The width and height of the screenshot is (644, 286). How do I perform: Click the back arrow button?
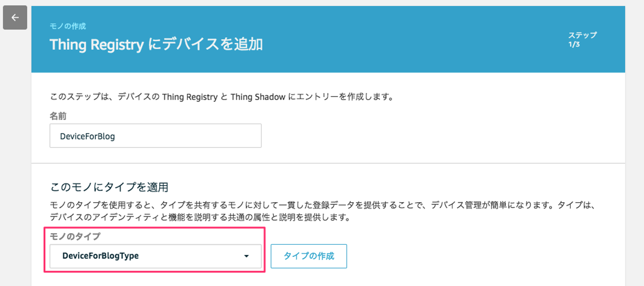tap(15, 18)
